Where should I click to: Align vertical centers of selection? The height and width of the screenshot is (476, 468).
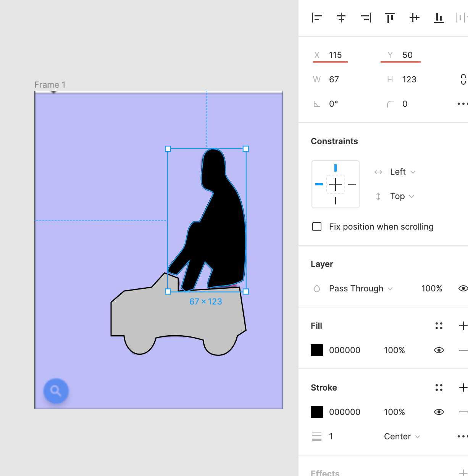415,18
